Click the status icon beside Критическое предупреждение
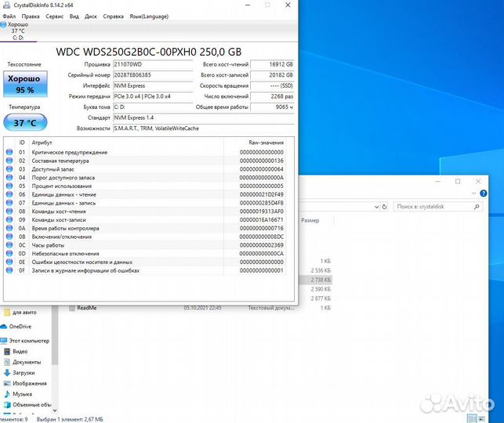 pyautogui.click(x=9, y=152)
